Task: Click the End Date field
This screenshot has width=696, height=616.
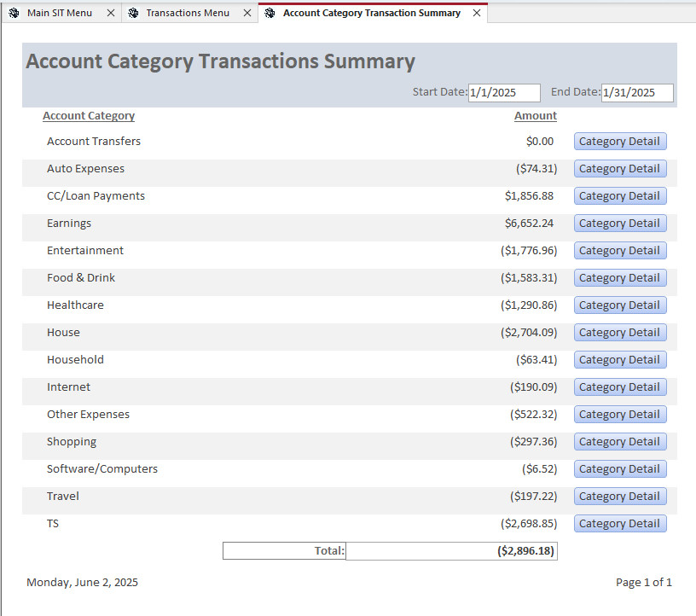Action: click(x=637, y=92)
